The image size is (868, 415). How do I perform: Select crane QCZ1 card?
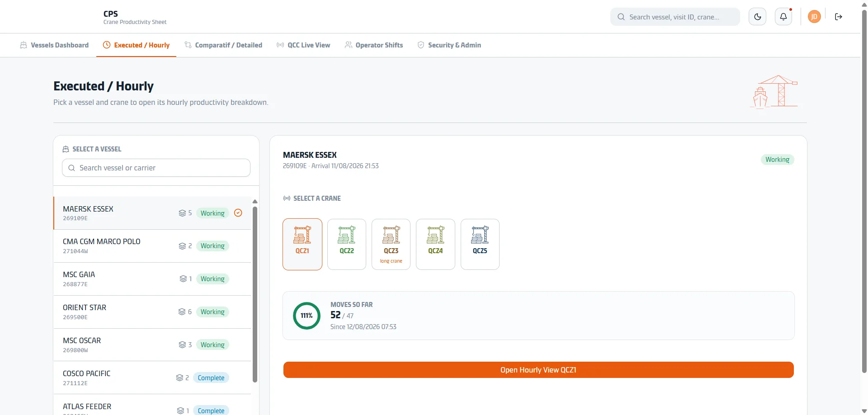pos(302,244)
